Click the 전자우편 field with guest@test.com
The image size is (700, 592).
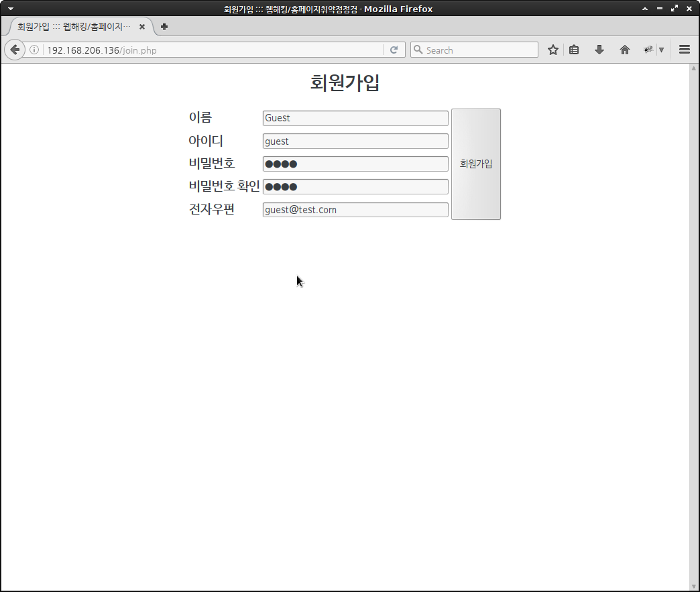355,210
